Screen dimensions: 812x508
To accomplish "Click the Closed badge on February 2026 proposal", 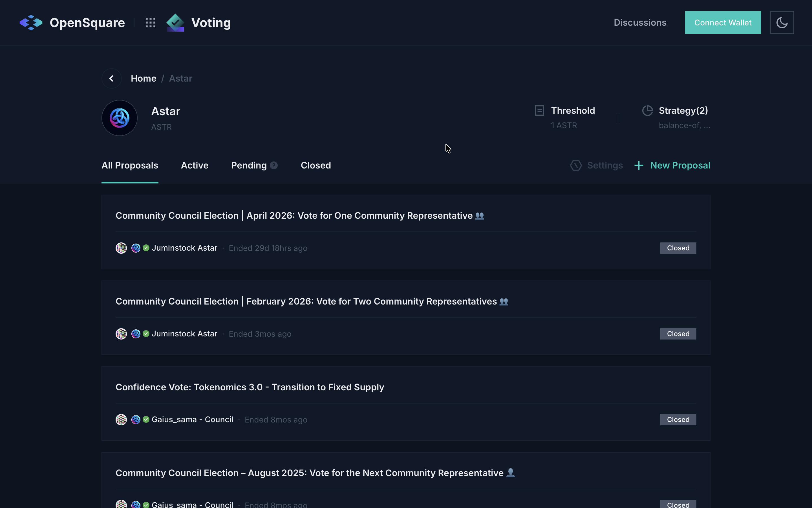I will tap(678, 334).
